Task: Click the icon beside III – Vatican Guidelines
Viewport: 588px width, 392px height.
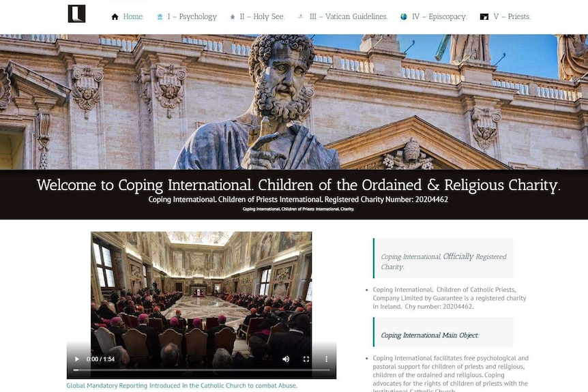Action: 301,16
